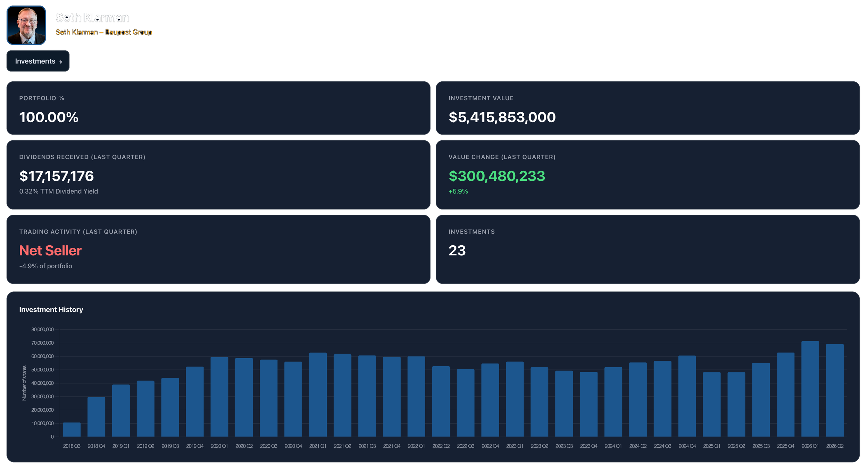
Task: Click Seth Klarman profile photo
Action: [x=26, y=25]
